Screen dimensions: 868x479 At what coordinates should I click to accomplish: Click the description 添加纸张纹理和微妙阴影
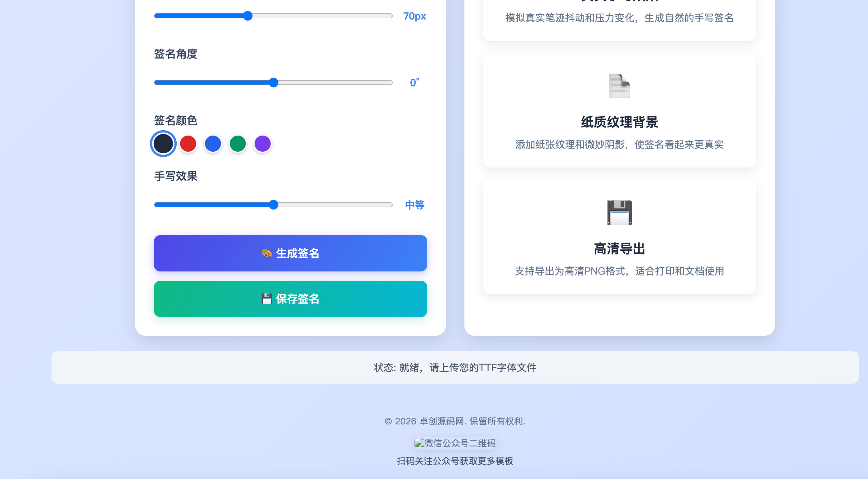pos(570,144)
